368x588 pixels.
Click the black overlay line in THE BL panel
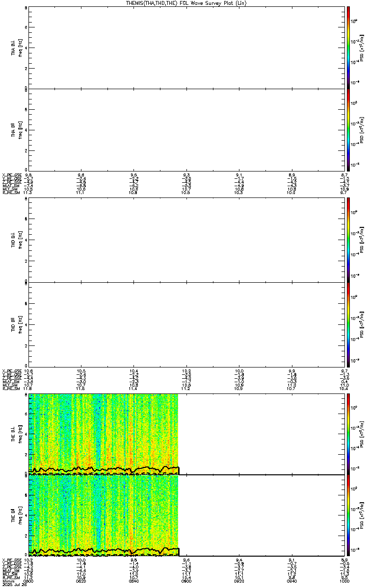click(104, 470)
